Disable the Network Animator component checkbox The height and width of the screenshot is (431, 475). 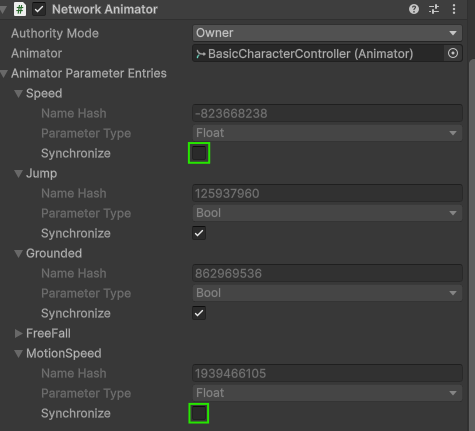(39, 9)
